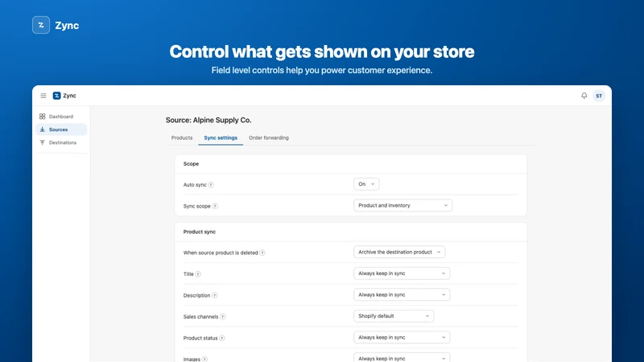Screen dimensions: 644x362
Task: Open the hamburger navigation menu
Action: click(x=43, y=96)
